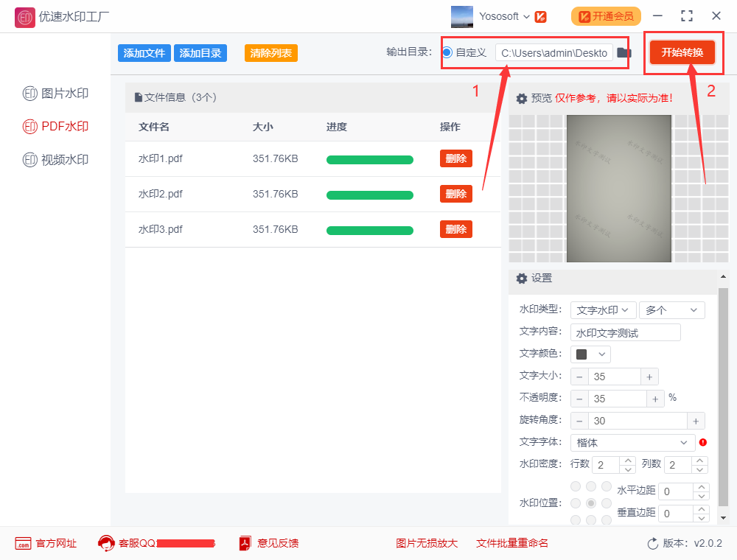The width and height of the screenshot is (737, 560).
Task: Click settings panel scrollbar down arrow
Action: click(x=723, y=518)
